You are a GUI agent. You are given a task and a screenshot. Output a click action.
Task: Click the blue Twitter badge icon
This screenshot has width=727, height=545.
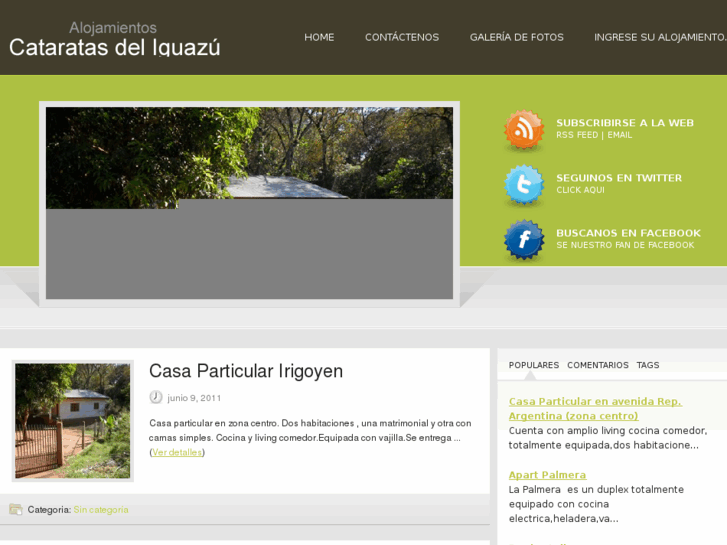click(x=524, y=185)
